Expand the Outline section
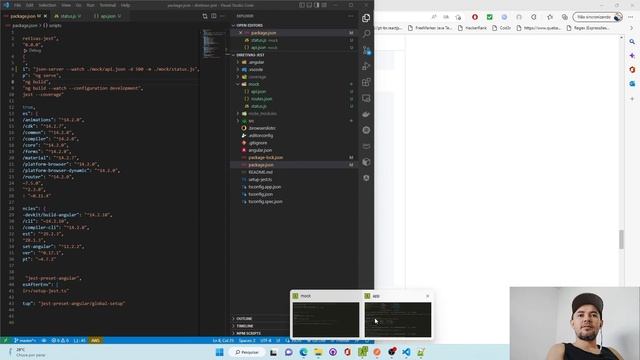 point(244,318)
